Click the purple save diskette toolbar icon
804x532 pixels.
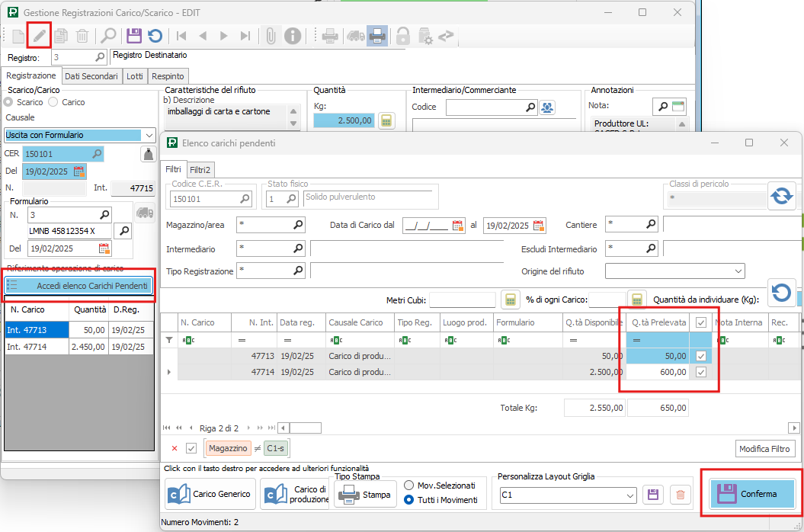coord(134,35)
